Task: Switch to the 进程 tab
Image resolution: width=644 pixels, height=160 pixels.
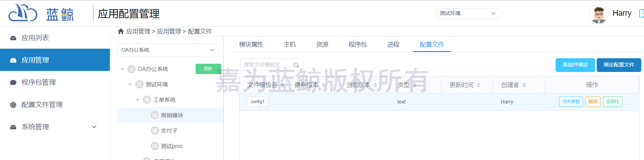Action: pos(393,45)
